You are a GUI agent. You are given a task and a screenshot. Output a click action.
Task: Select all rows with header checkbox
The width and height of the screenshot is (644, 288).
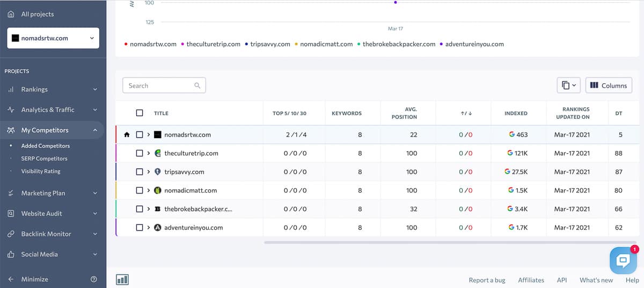140,113
